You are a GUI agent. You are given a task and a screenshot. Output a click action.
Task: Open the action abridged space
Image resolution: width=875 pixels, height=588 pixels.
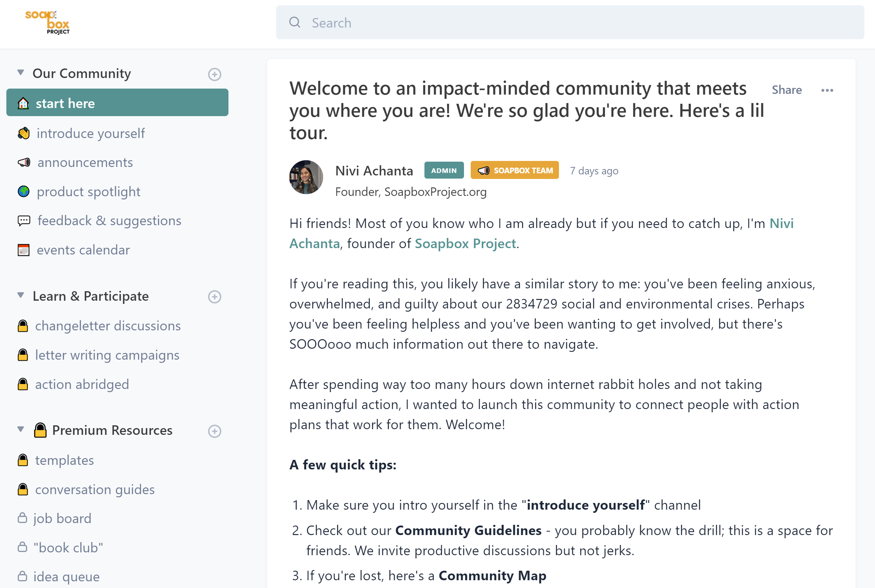(x=82, y=384)
